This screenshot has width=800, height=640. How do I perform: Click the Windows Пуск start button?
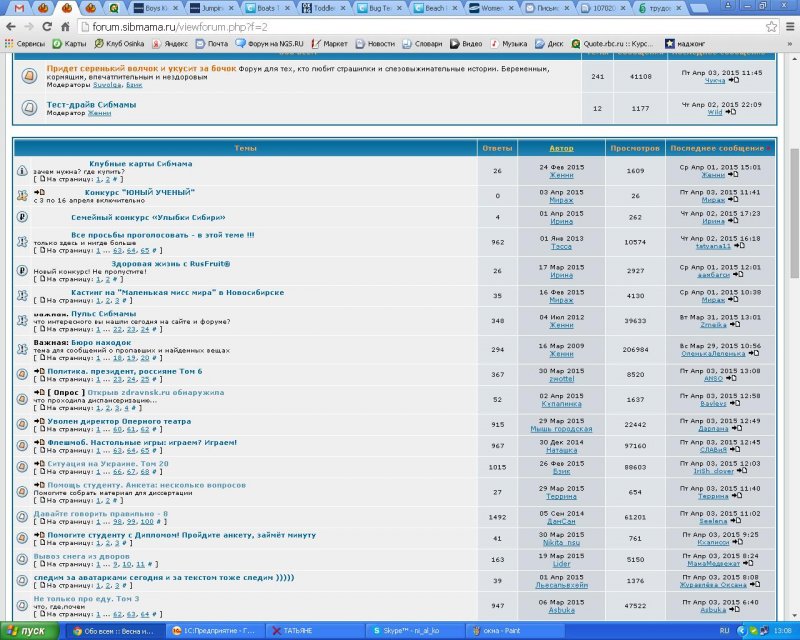27,631
